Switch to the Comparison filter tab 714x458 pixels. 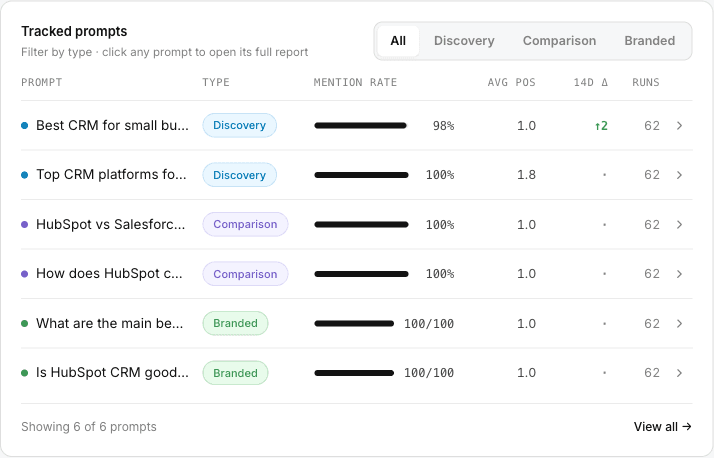[559, 41]
